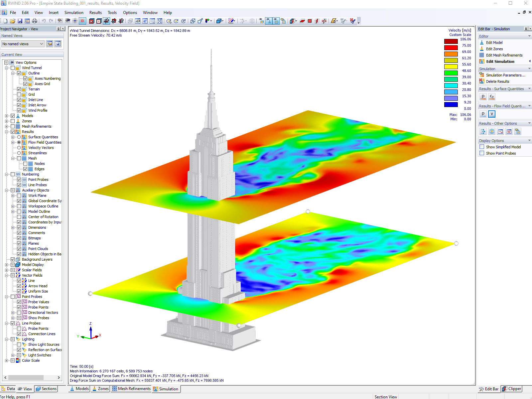Viewport: 532px width, 399px height.
Task: Open the 'No named views' dropdown
Action: (23, 44)
